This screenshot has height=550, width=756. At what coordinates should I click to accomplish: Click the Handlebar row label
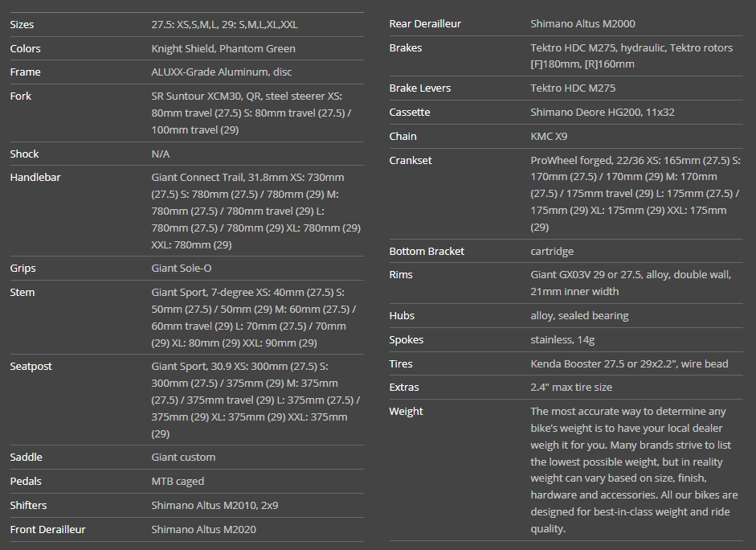coord(35,178)
